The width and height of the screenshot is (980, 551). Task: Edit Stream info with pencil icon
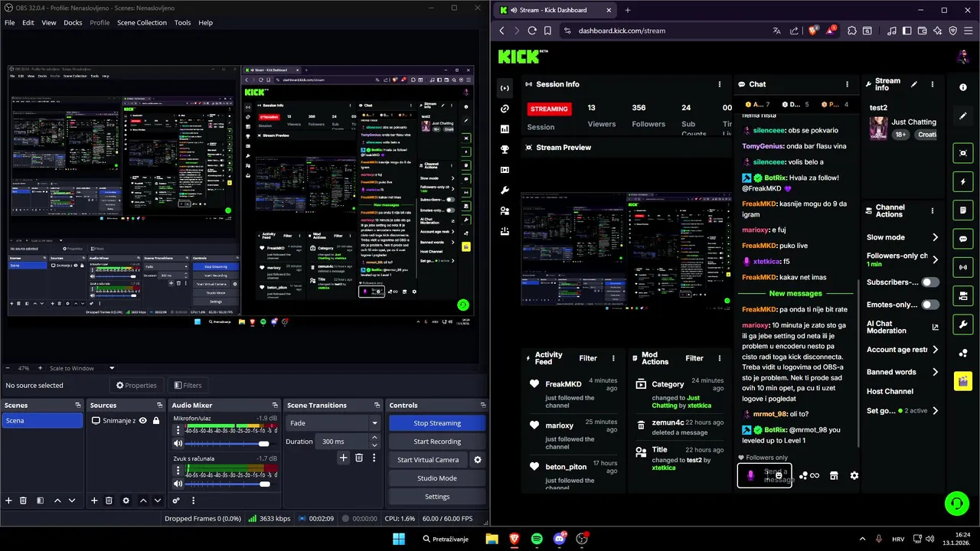click(x=914, y=84)
